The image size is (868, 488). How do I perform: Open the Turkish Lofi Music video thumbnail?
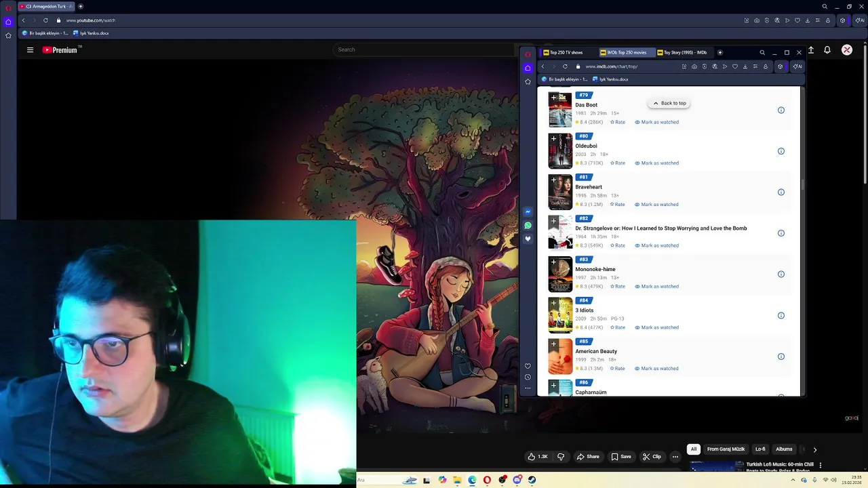point(716,467)
